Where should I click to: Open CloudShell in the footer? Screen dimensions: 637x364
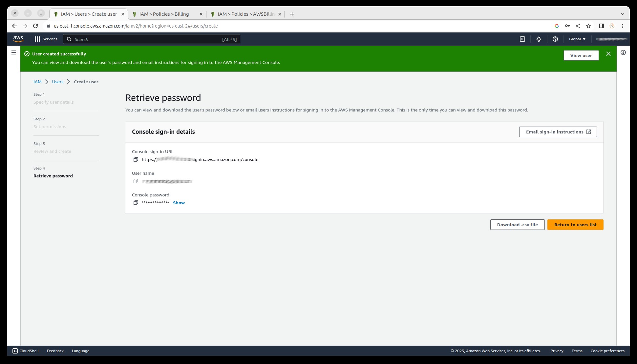click(x=26, y=351)
